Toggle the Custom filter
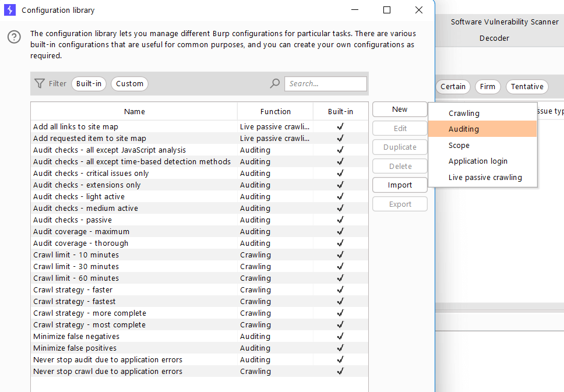This screenshot has width=564, height=392. point(129,84)
